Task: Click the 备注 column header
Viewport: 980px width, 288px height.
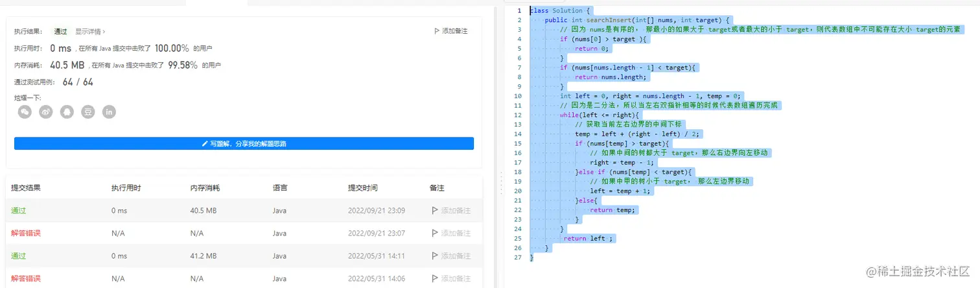Action: click(437, 188)
